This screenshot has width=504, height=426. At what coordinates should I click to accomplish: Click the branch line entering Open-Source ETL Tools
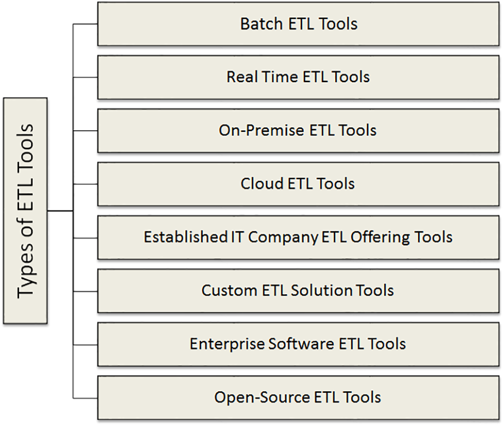coord(85,398)
